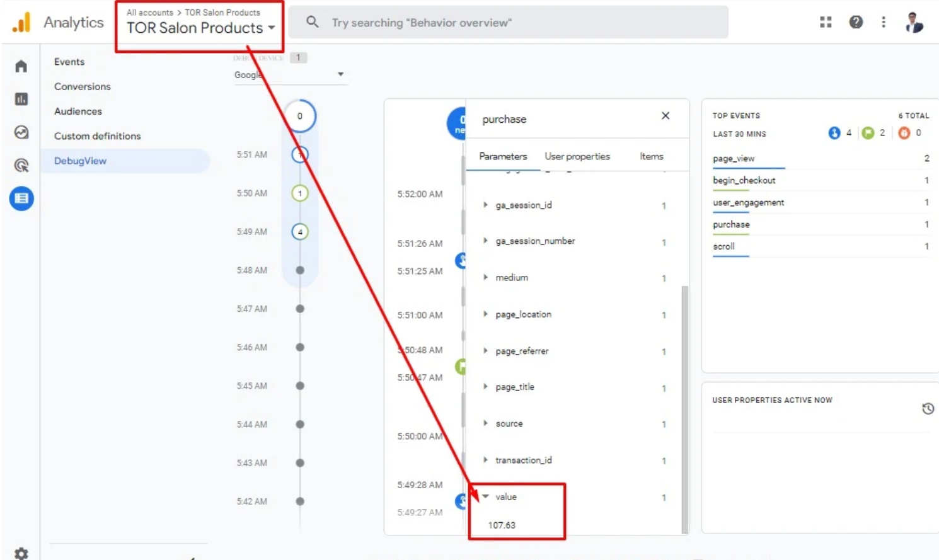Select the 5:45 AM timeline dot

[x=300, y=386]
